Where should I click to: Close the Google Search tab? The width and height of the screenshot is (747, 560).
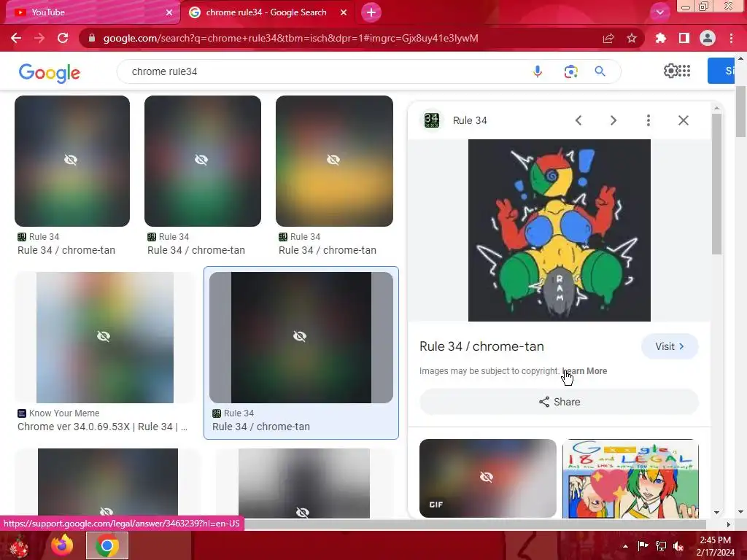[x=344, y=12]
